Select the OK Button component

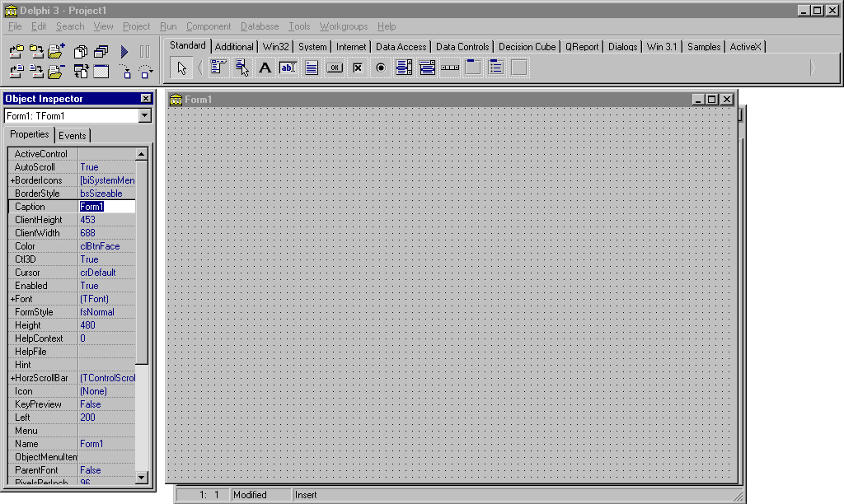pos(335,68)
